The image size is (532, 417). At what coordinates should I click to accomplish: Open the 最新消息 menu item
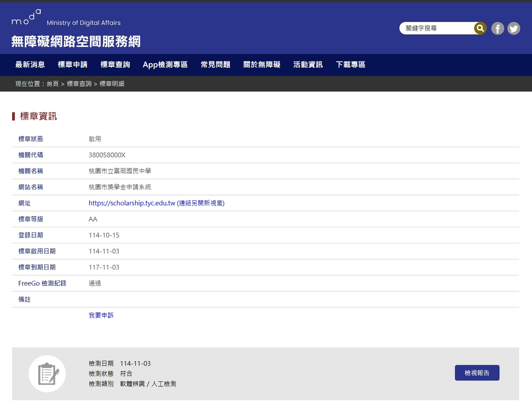pyautogui.click(x=30, y=65)
